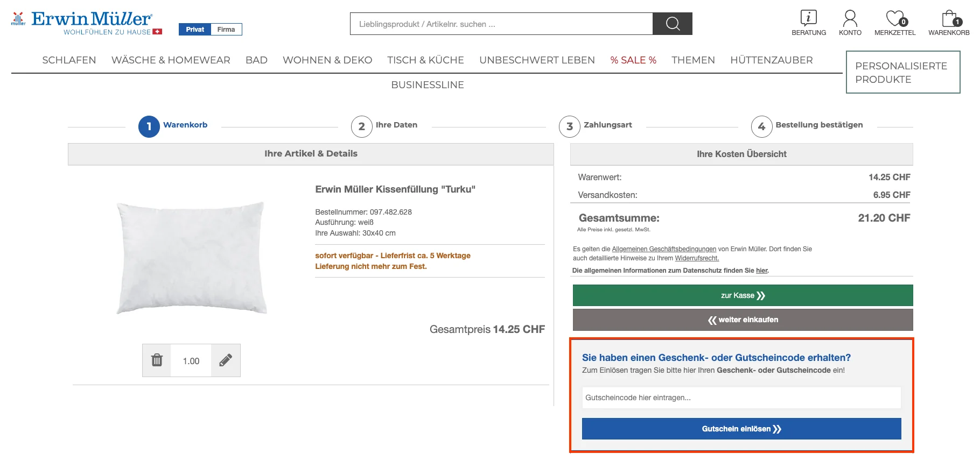Open the Businessline menu
Image resolution: width=980 pixels, height=454 pixels.
click(428, 85)
